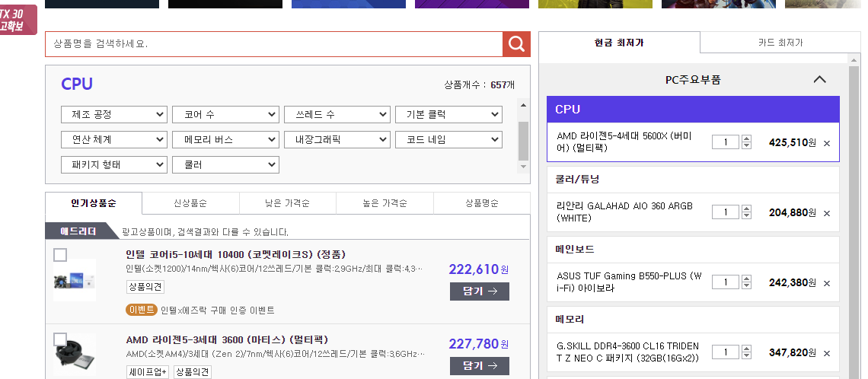The width and height of the screenshot is (868, 379).
Task: Remove ASUS TUF B550-PLUS mainboard with X
Action: coord(826,283)
